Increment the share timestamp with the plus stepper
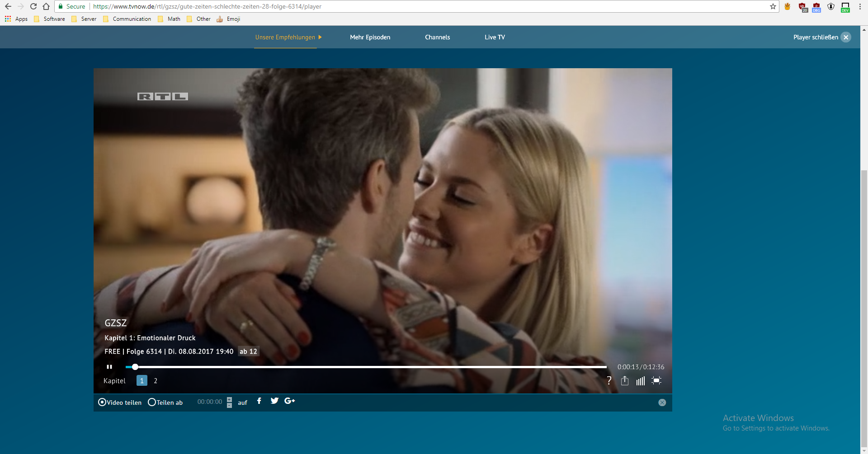The width and height of the screenshot is (868, 454). [229, 399]
